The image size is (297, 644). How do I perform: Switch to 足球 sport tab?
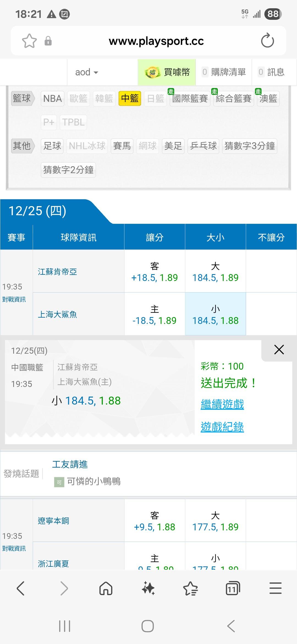(x=52, y=146)
